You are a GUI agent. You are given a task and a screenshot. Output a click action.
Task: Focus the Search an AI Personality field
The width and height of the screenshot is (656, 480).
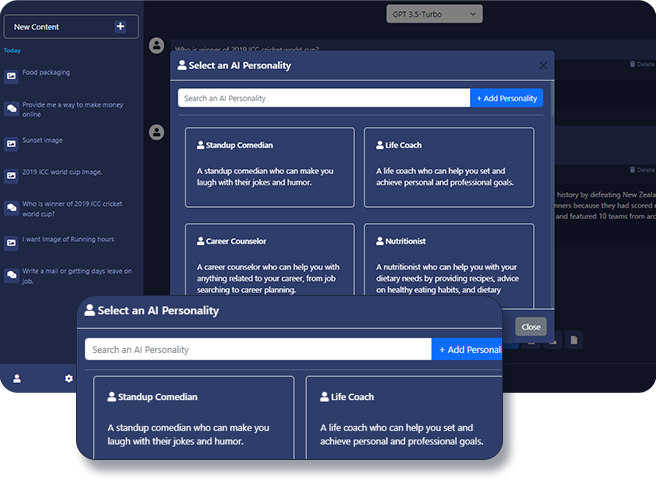(324, 98)
